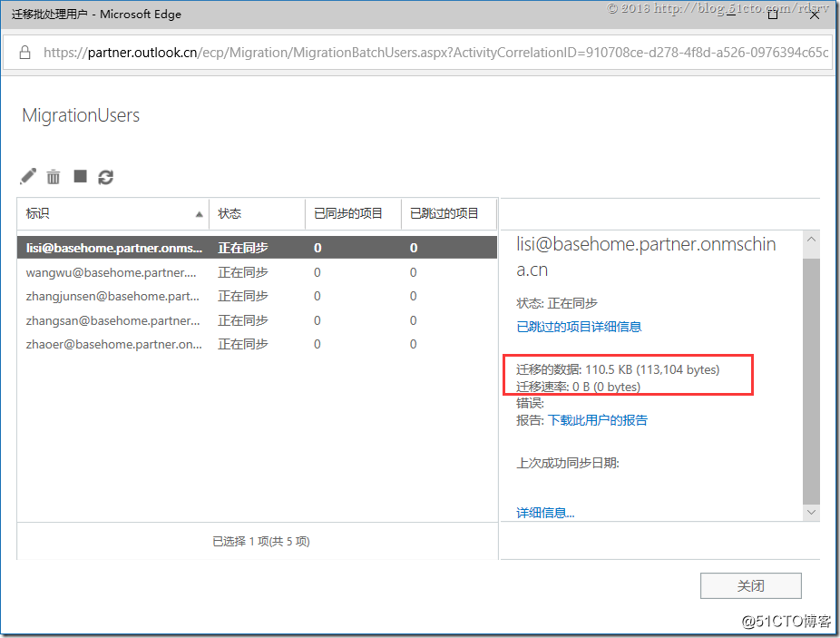Click 迁移的数据: 110.5 KB text
The image size is (840, 638).
pyautogui.click(x=618, y=369)
